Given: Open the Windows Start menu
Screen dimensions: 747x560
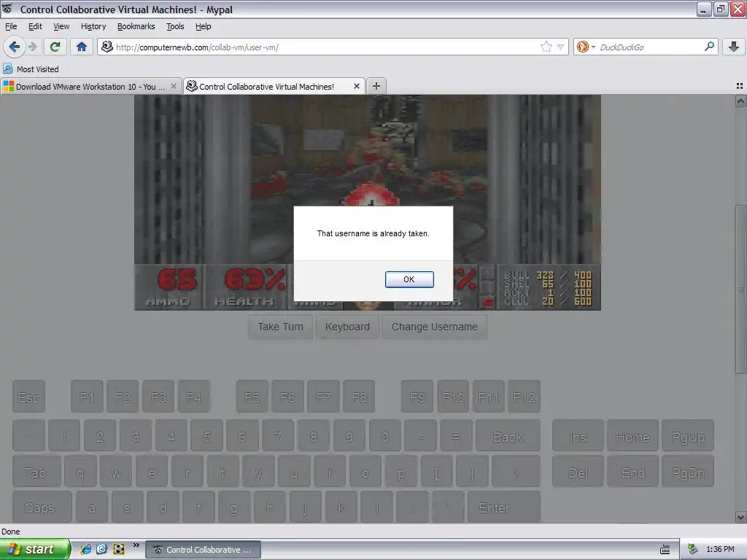Looking at the screenshot, I should pos(34,549).
